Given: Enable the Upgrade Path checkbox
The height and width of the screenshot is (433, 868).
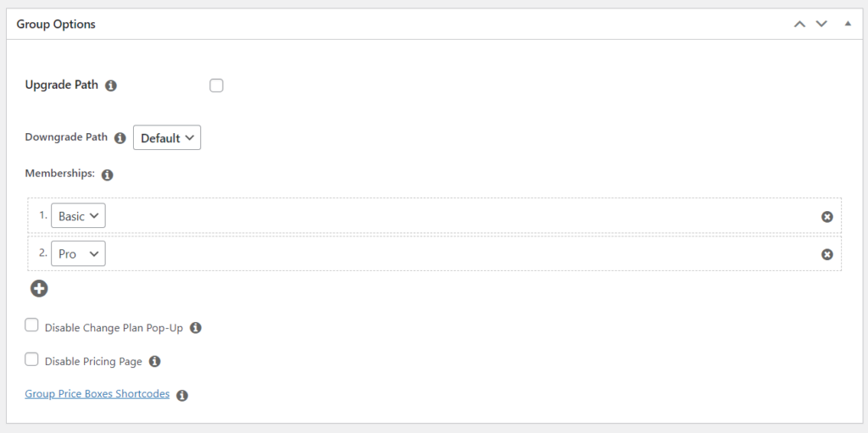Looking at the screenshot, I should pyautogui.click(x=216, y=86).
